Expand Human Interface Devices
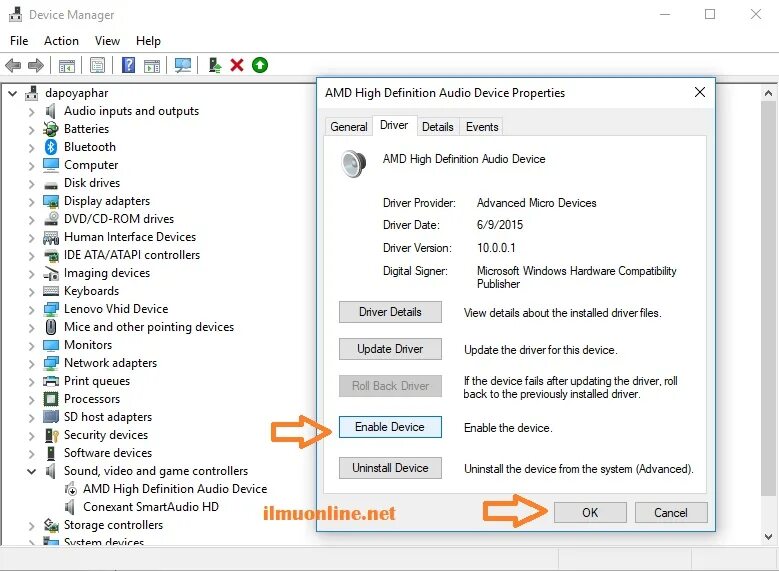Screen dimensions: 779x571 point(32,238)
